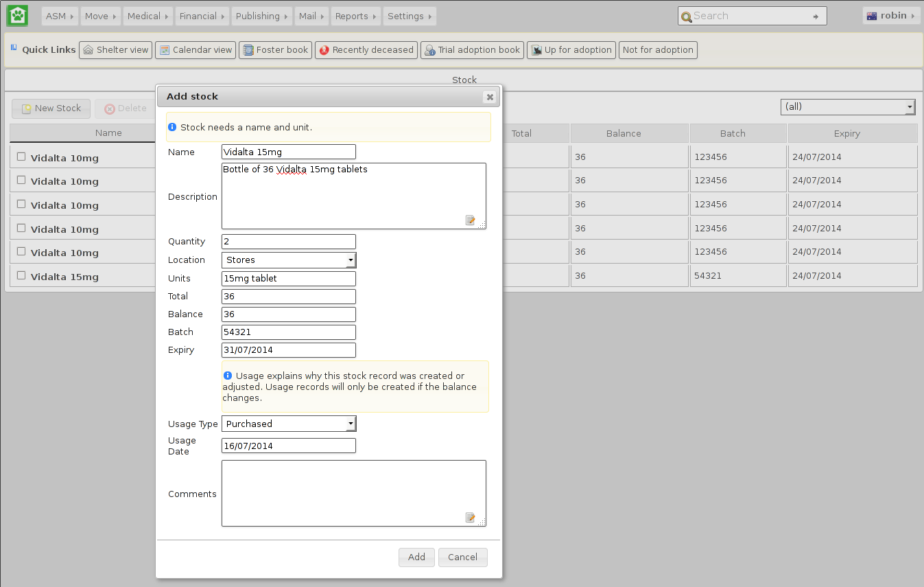924x587 pixels.
Task: Open Calendar view quick link
Action: pos(196,50)
